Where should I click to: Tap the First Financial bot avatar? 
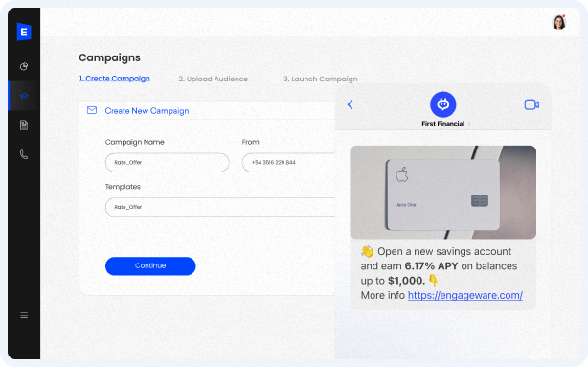(x=442, y=104)
